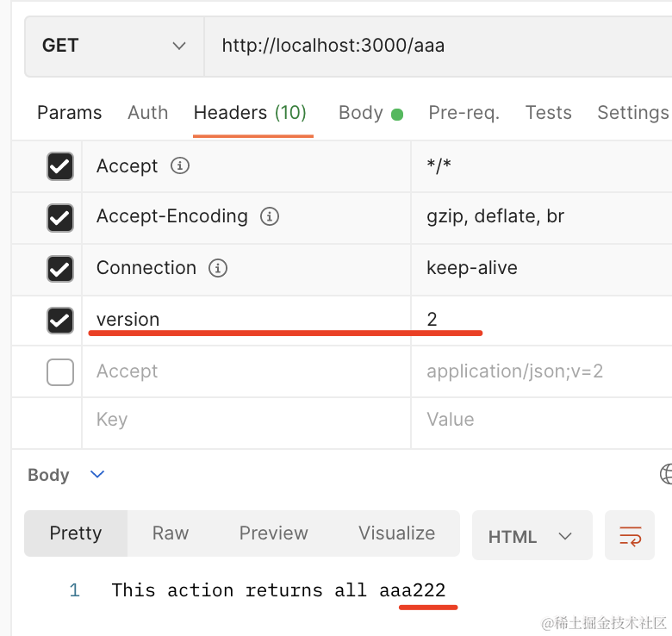The width and height of the screenshot is (672, 636).
Task: Select the Raw response view
Action: [x=170, y=533]
